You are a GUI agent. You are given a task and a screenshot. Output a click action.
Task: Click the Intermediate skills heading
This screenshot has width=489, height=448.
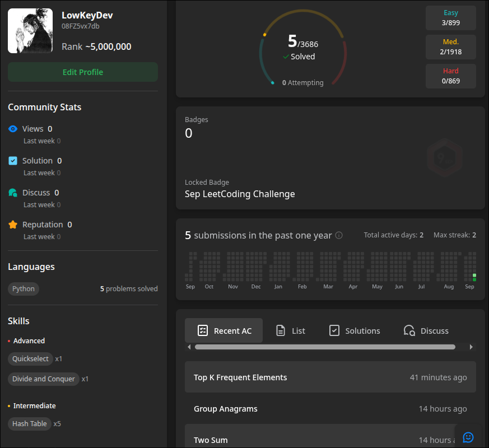[x=34, y=406]
